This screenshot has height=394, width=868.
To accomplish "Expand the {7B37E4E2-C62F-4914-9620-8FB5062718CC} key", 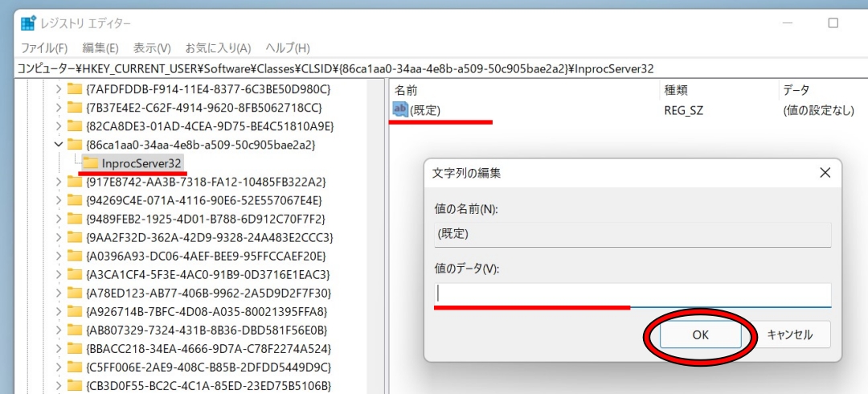I will point(58,108).
